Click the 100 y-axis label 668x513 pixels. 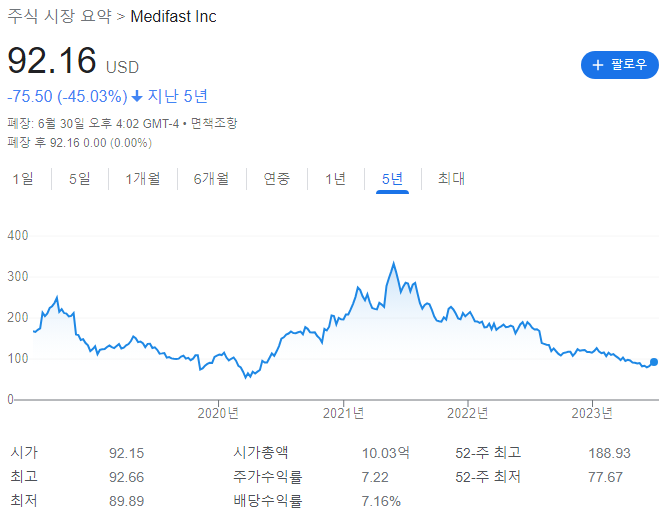(x=18, y=358)
